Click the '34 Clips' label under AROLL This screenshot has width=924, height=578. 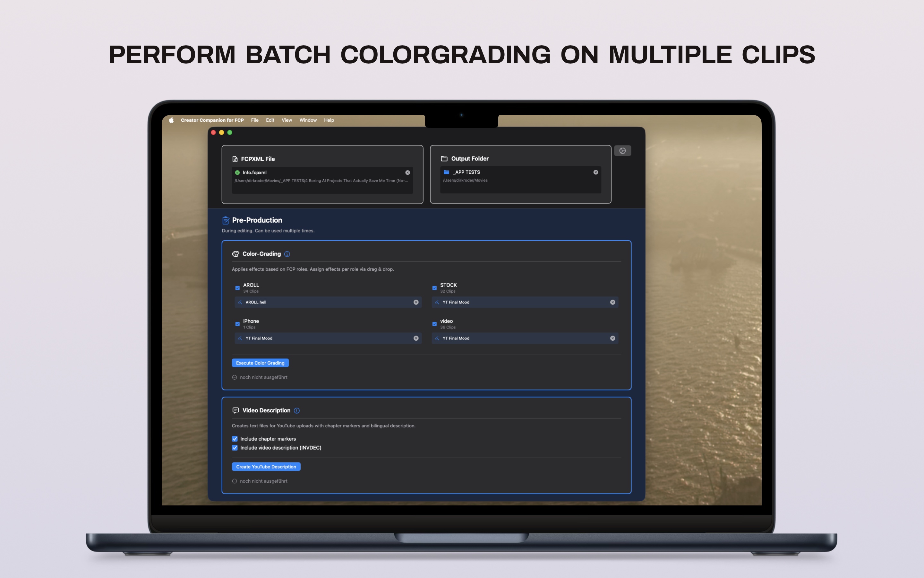click(251, 291)
